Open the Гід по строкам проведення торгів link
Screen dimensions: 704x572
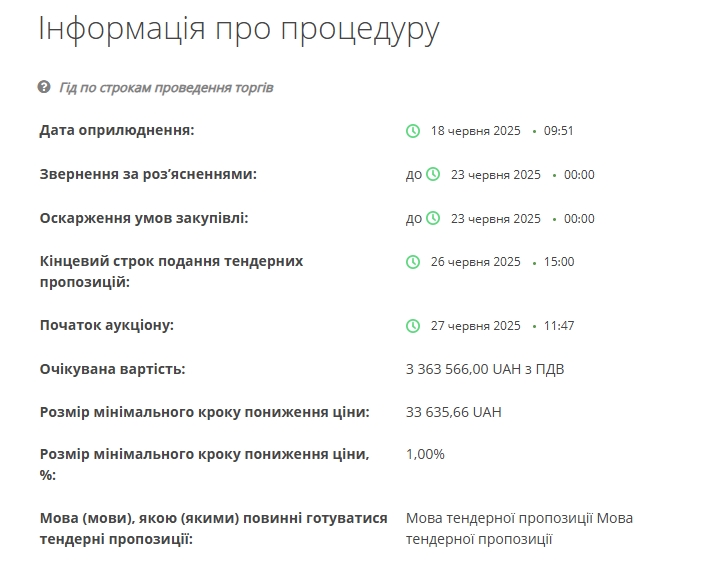(x=166, y=88)
